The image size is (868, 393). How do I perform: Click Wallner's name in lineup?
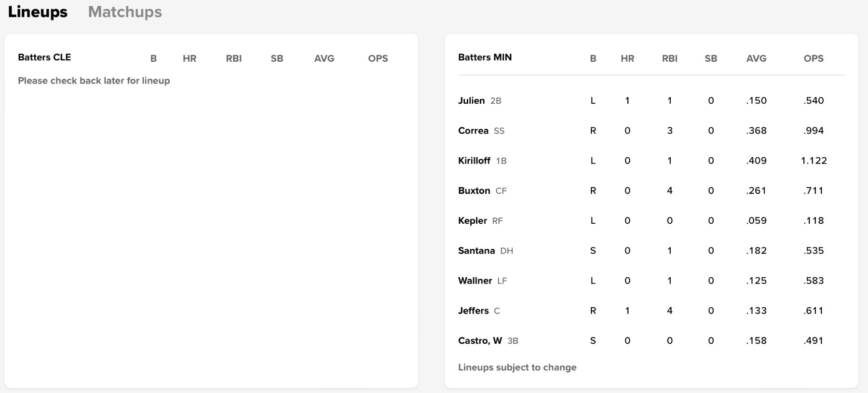pos(475,281)
